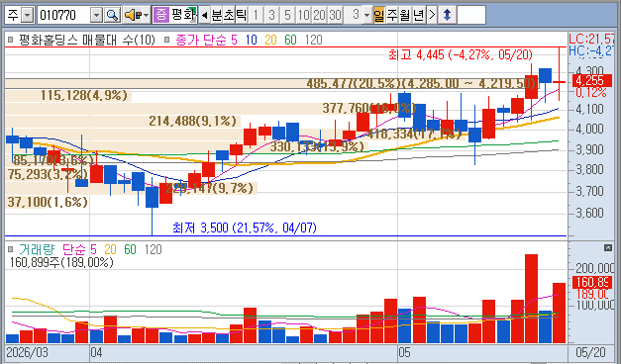Click the 최저 3,500 low price label
This screenshot has width=621, height=364.
245,227
